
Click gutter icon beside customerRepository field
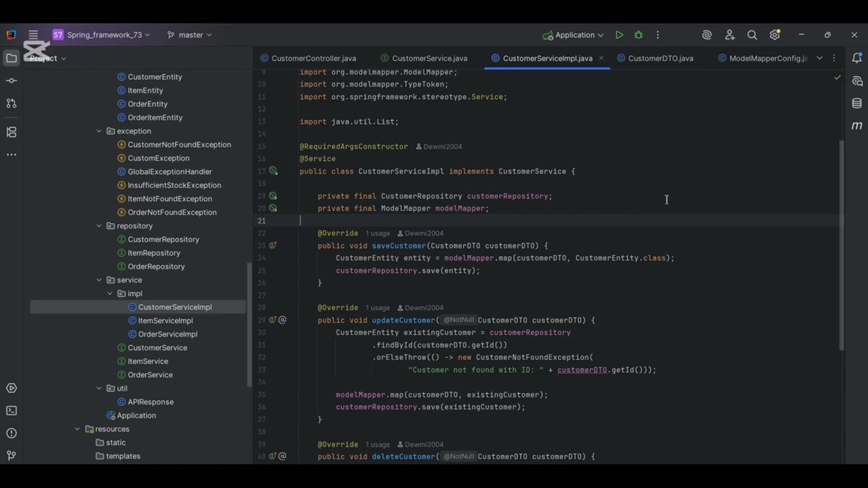pyautogui.click(x=273, y=196)
